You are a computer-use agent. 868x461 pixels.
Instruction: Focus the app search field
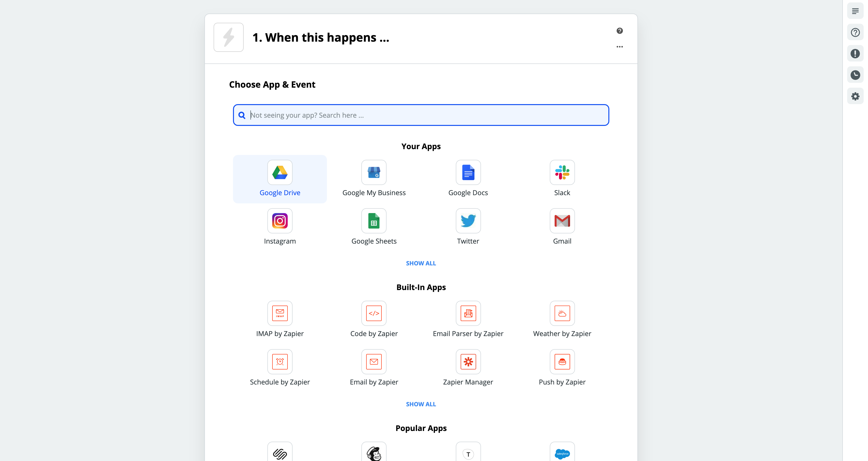coord(421,115)
